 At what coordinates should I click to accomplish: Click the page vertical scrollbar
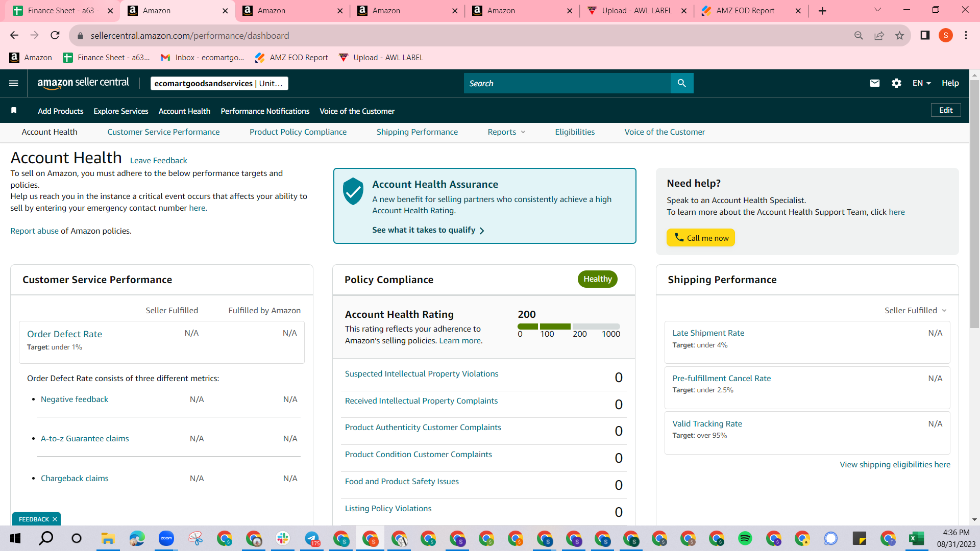coord(974,204)
